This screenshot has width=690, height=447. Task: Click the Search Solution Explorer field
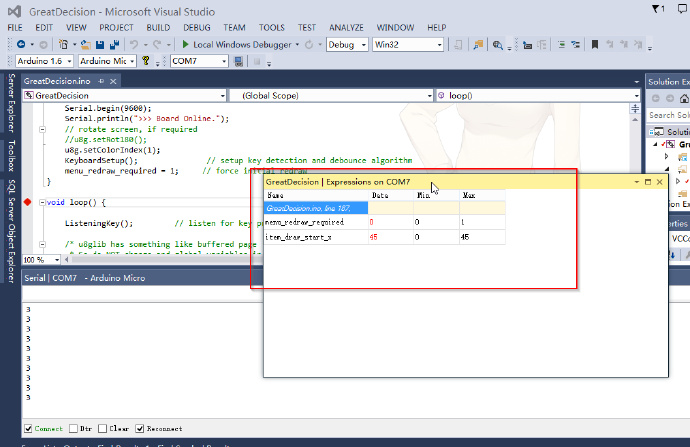point(668,115)
